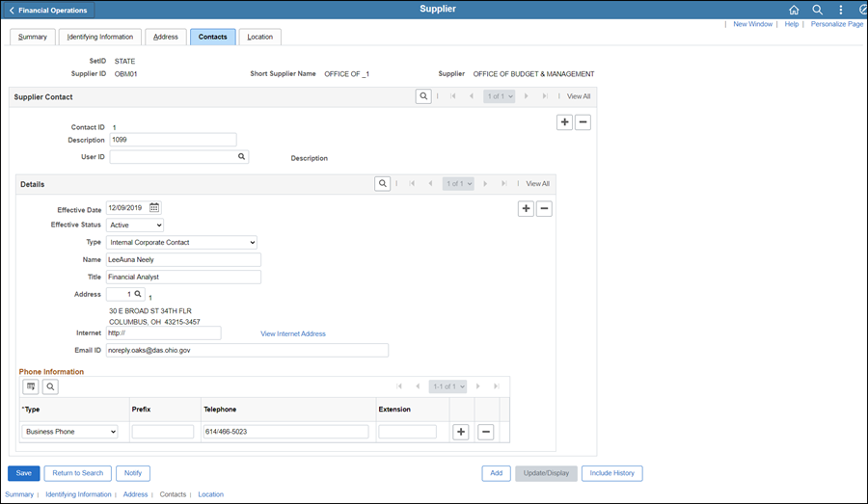Click bottom Location link
The height and width of the screenshot is (504, 868).
pos(211,494)
